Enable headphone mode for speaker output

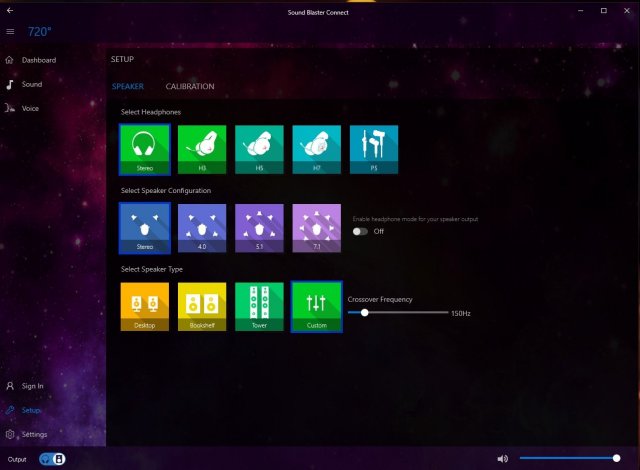359,231
